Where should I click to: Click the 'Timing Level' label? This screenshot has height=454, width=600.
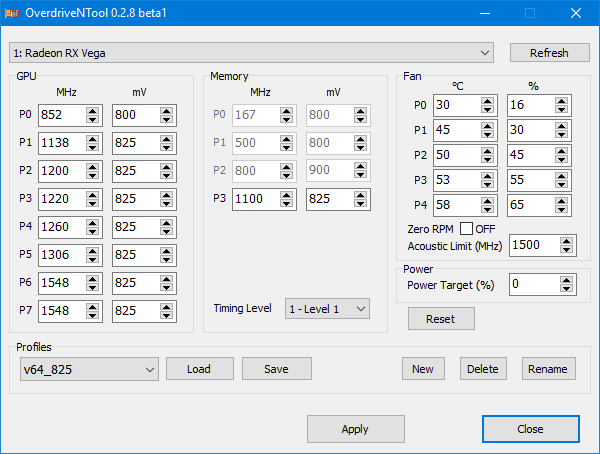pos(243,308)
